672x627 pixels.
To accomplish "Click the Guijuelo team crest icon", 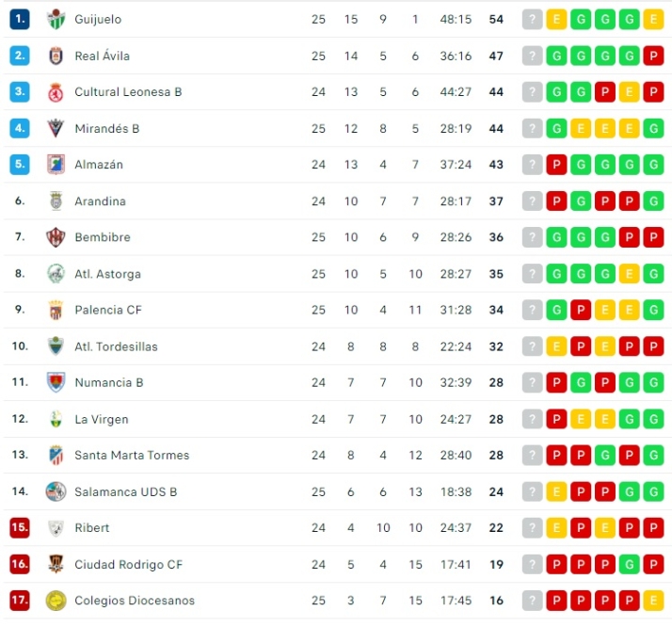I will [x=56, y=19].
